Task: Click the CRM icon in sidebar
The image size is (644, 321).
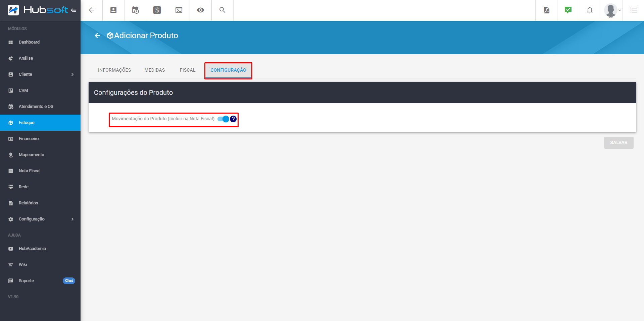Action: pyautogui.click(x=11, y=90)
